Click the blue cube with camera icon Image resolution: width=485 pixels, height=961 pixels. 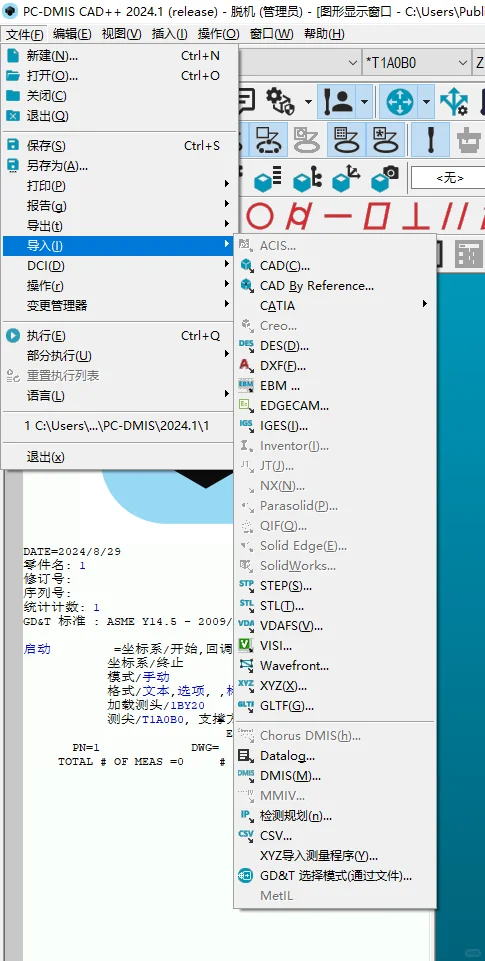coord(384,179)
